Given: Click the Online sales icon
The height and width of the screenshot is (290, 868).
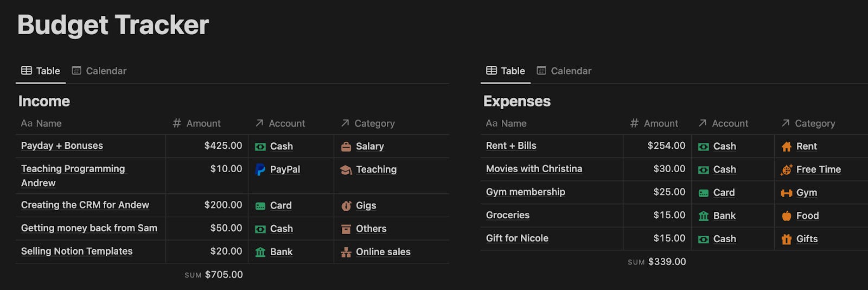Looking at the screenshot, I should pos(346,252).
